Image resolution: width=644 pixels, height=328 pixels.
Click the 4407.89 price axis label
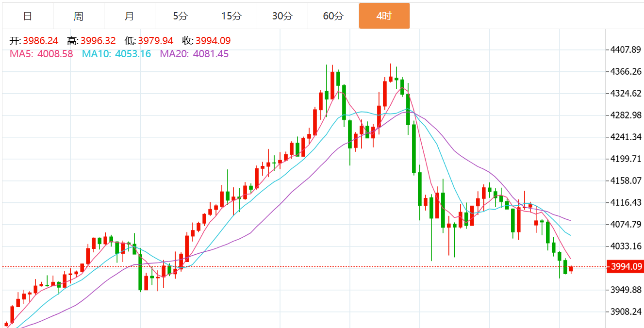(625, 49)
